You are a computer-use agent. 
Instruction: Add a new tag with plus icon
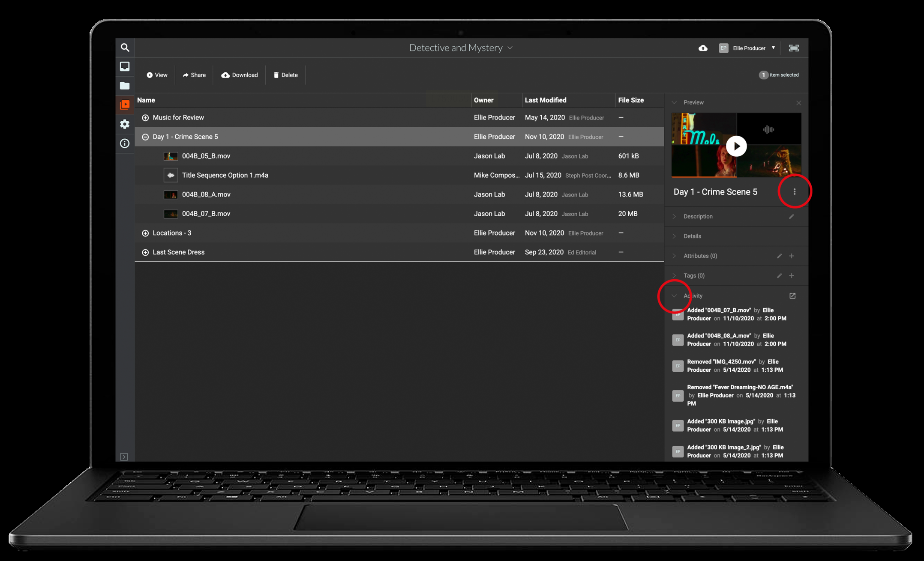(792, 276)
